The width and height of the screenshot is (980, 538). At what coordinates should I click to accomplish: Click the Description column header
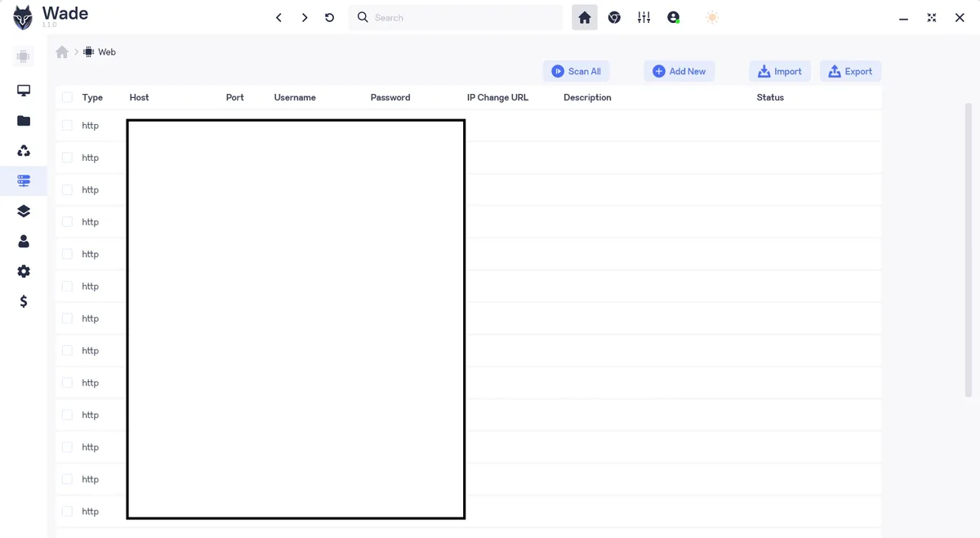(587, 97)
